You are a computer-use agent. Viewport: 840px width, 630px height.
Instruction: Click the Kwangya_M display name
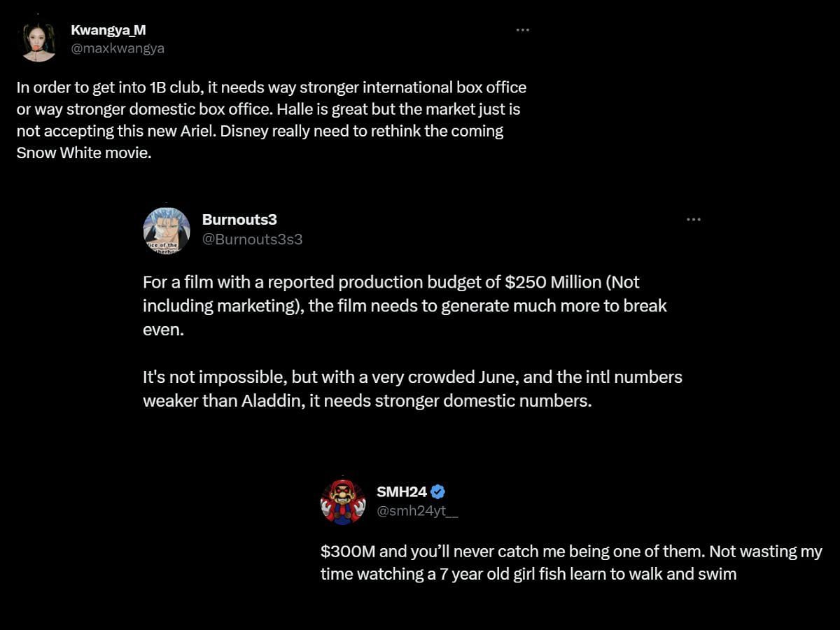click(x=108, y=29)
